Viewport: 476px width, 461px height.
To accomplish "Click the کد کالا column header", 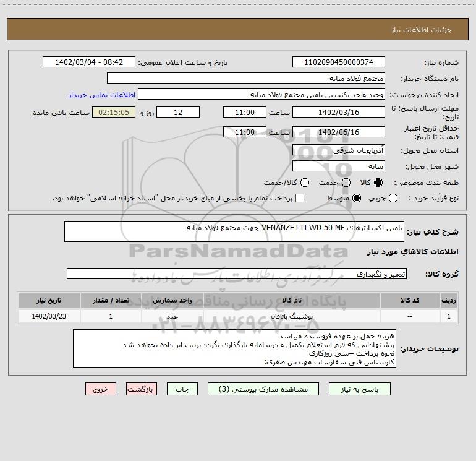I will (410, 300).
